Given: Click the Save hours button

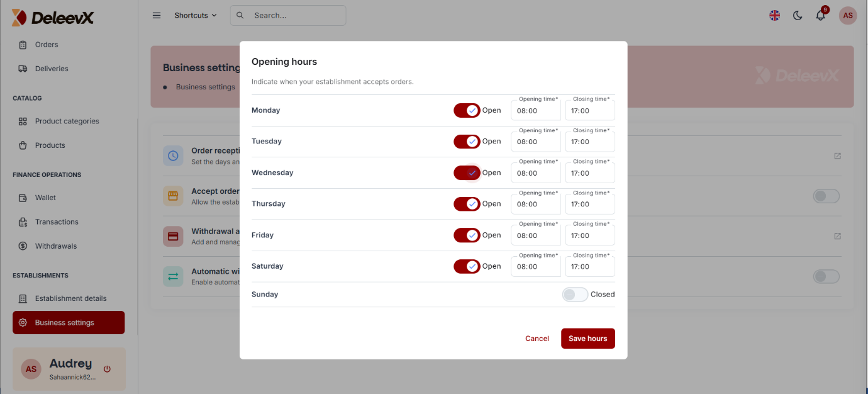Looking at the screenshot, I should (588, 339).
